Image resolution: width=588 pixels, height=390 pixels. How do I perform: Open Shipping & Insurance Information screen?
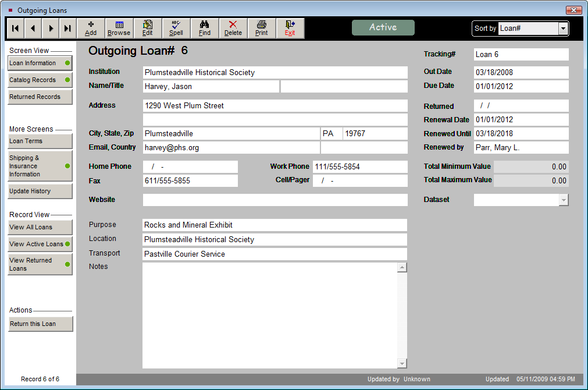point(40,166)
